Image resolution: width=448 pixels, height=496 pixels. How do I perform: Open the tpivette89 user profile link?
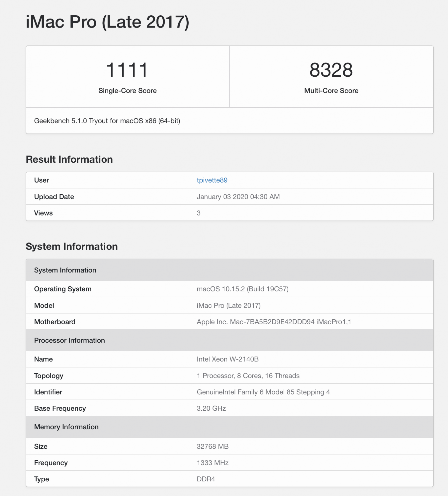212,180
